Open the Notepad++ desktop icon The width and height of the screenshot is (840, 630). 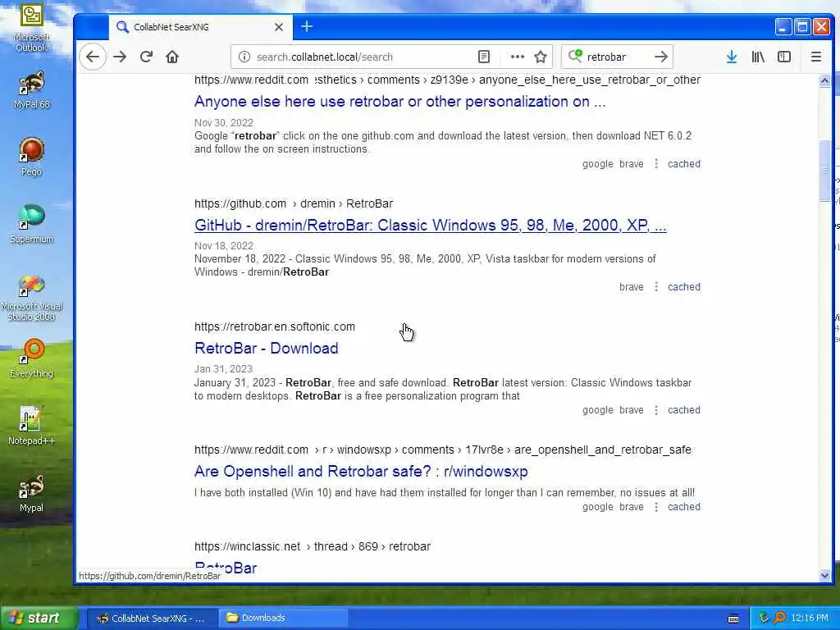(31, 426)
